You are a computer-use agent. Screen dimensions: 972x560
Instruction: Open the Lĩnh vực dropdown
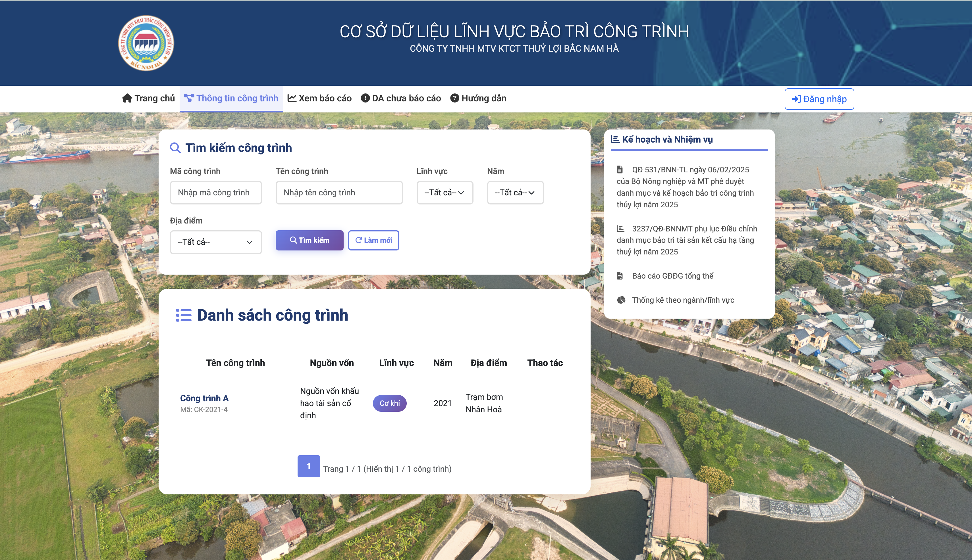445,193
